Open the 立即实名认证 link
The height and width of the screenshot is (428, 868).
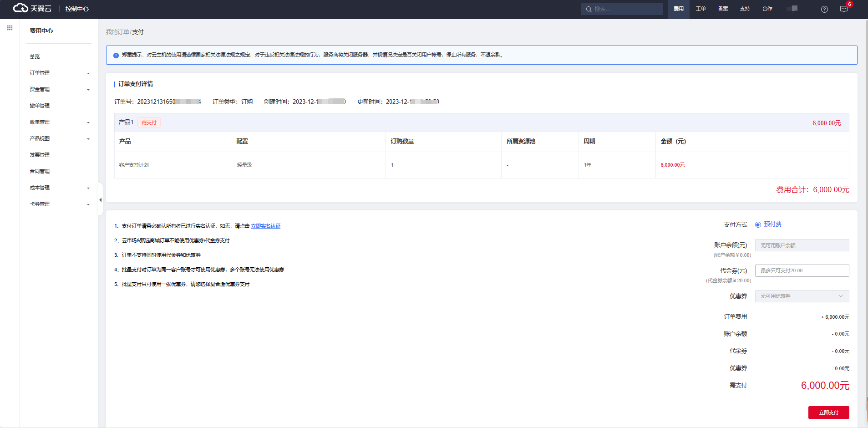pyautogui.click(x=265, y=226)
